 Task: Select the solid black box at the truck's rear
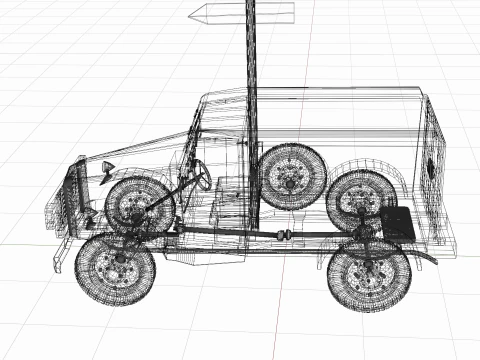point(397,224)
